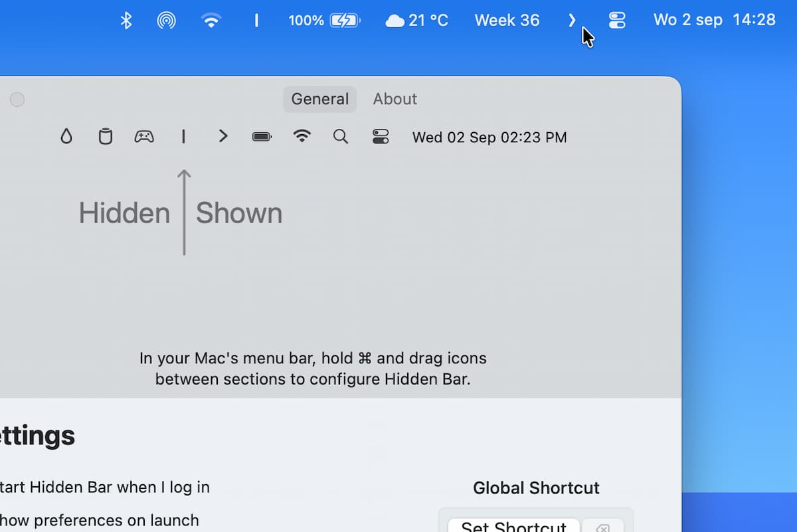Click the game controller icon in preview

coord(144,137)
